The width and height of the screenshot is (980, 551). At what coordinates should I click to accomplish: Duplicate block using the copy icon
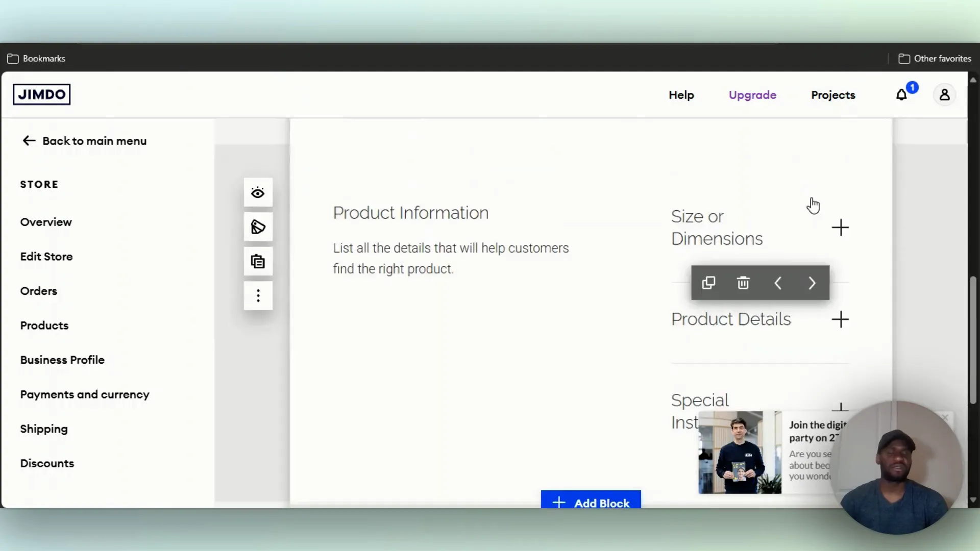[708, 283]
